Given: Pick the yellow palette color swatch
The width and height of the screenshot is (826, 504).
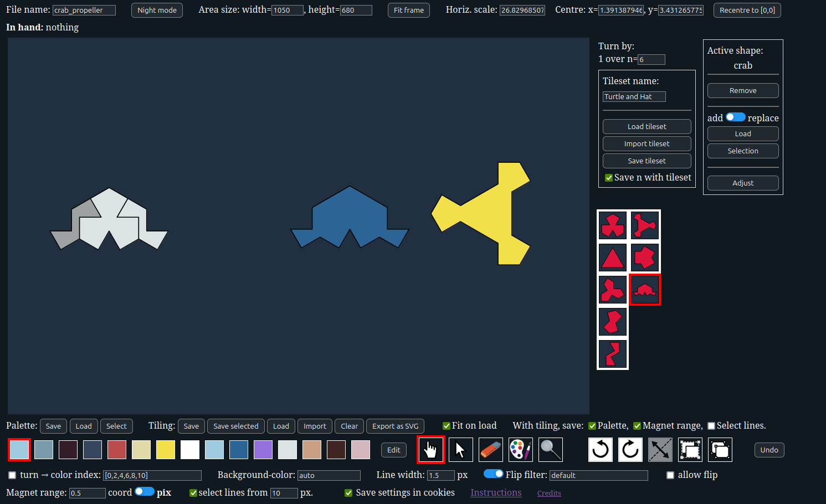Looking at the screenshot, I should [166, 450].
